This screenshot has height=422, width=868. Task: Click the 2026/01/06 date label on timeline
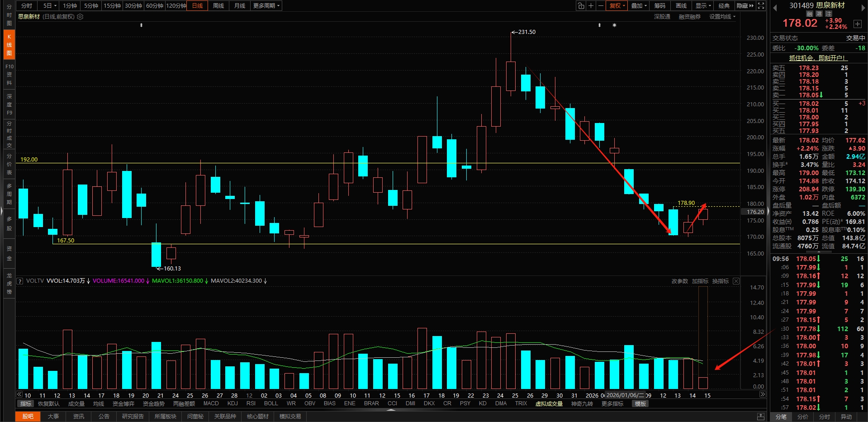tap(625, 395)
